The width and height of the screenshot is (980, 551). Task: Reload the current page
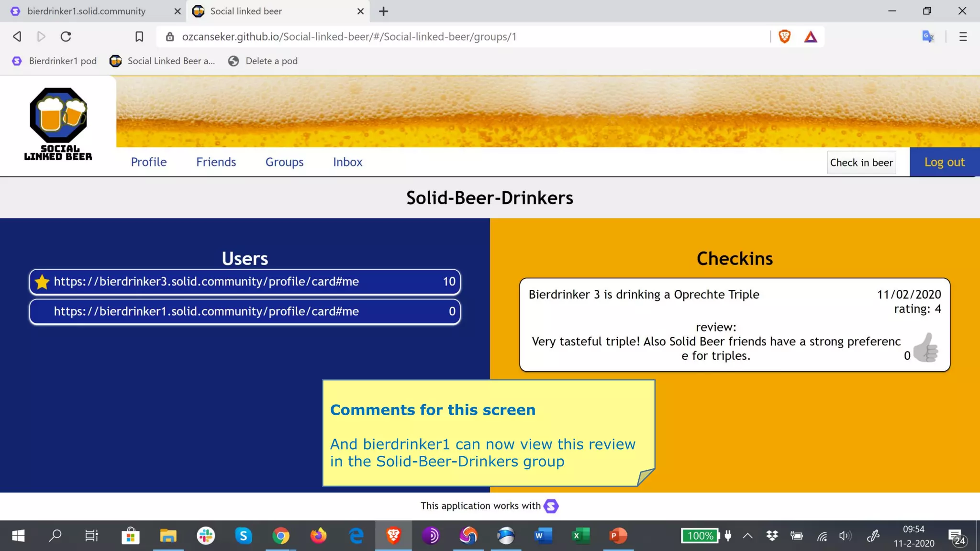click(x=66, y=36)
